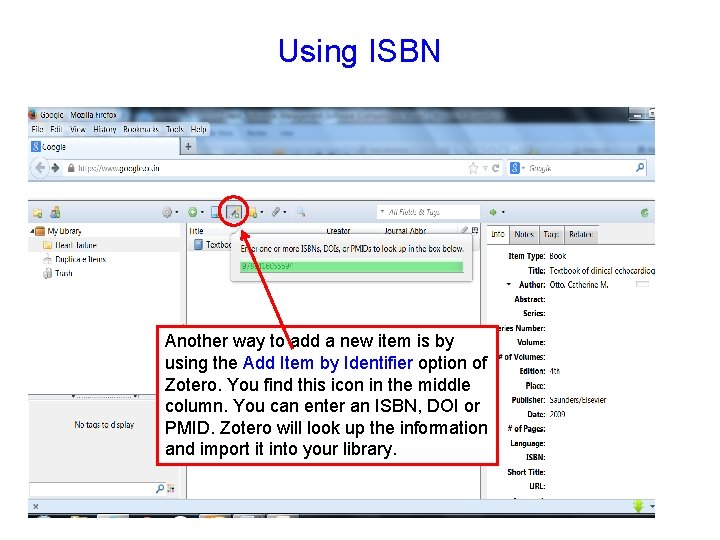Click the reload icon in address bar
Screen dimensions: 720x540
(x=495, y=169)
